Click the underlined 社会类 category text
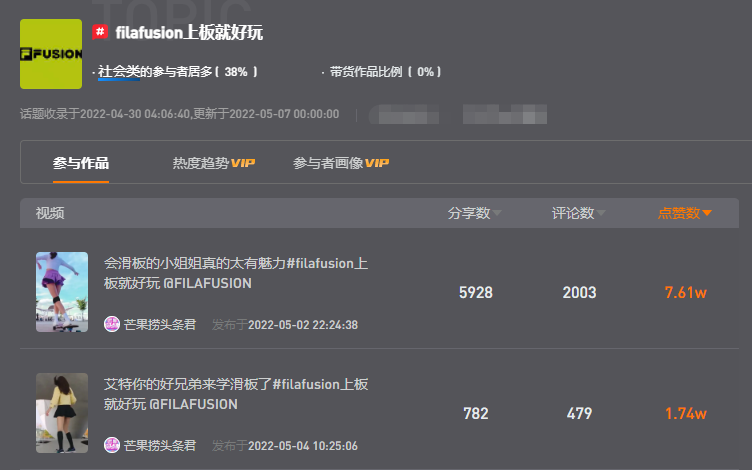This screenshot has height=470, width=752. 119,71
